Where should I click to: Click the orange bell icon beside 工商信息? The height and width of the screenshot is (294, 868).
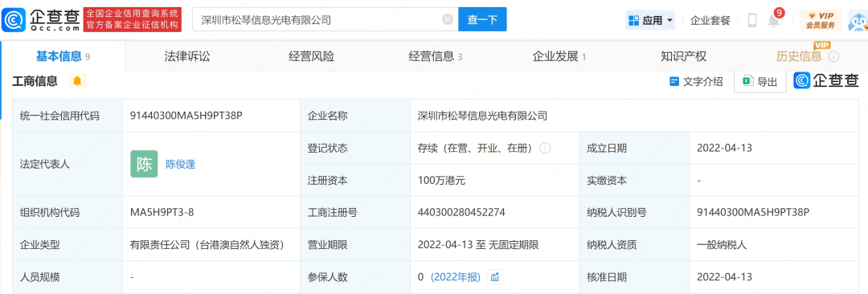coord(77,81)
